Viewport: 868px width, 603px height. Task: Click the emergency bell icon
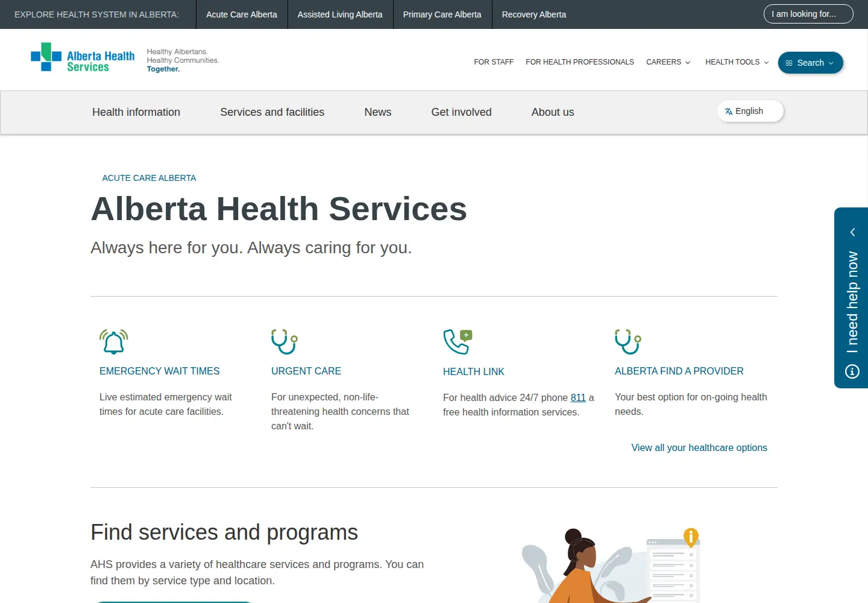(x=114, y=342)
